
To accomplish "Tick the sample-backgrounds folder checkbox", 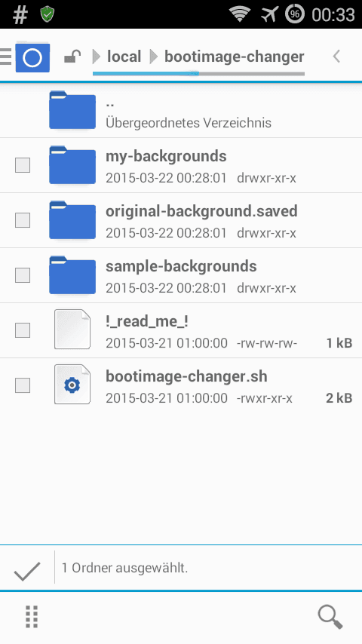I will pyautogui.click(x=23, y=275).
